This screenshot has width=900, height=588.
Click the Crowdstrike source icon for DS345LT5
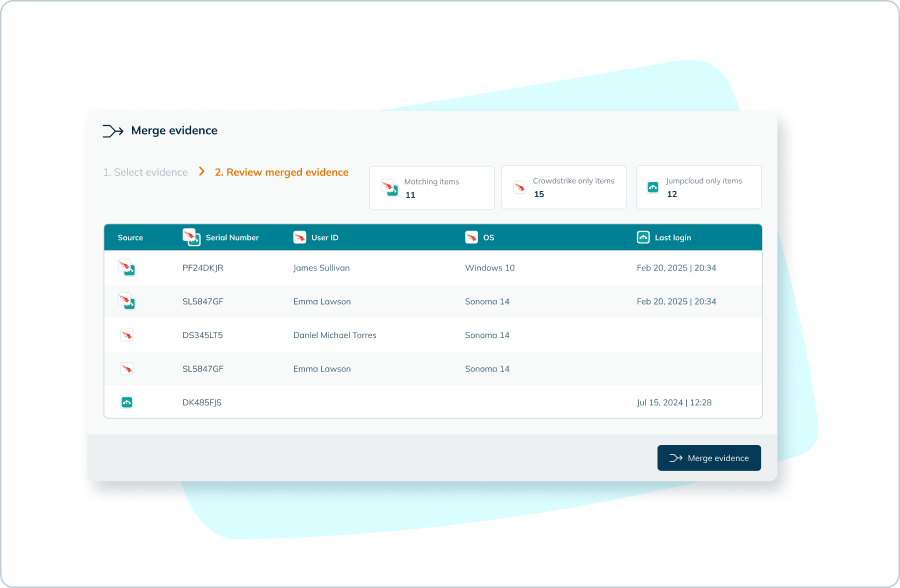[127, 335]
